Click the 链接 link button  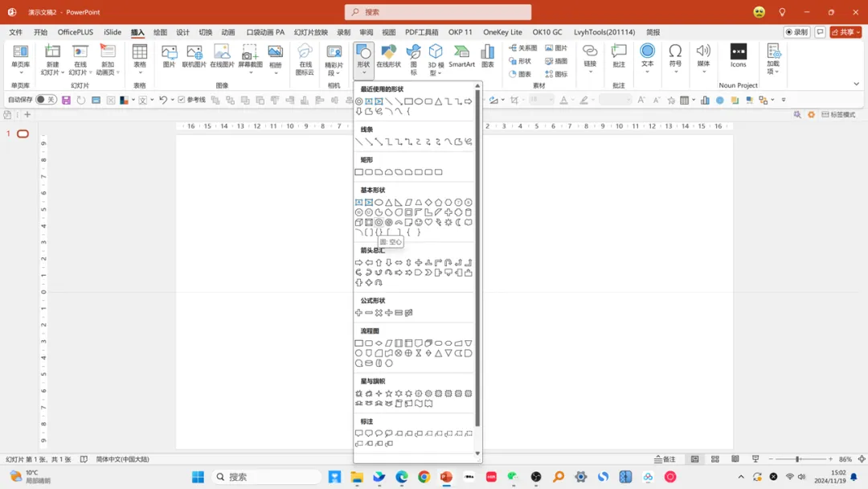(590, 60)
